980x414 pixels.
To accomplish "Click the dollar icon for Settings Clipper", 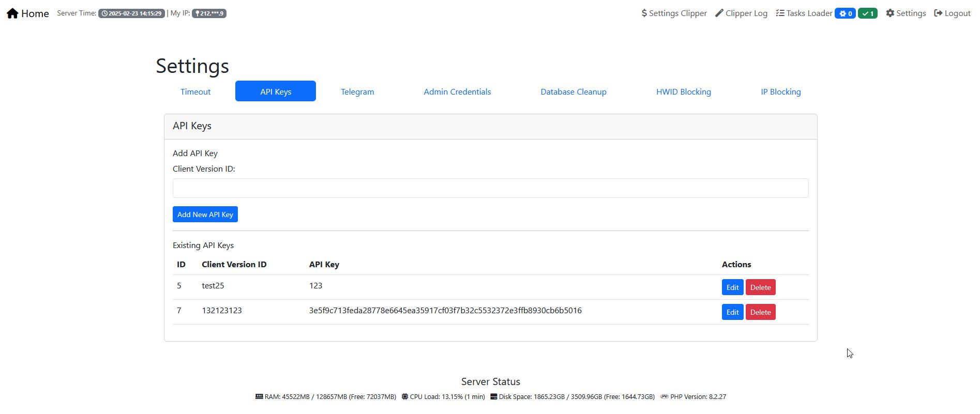I will point(644,13).
